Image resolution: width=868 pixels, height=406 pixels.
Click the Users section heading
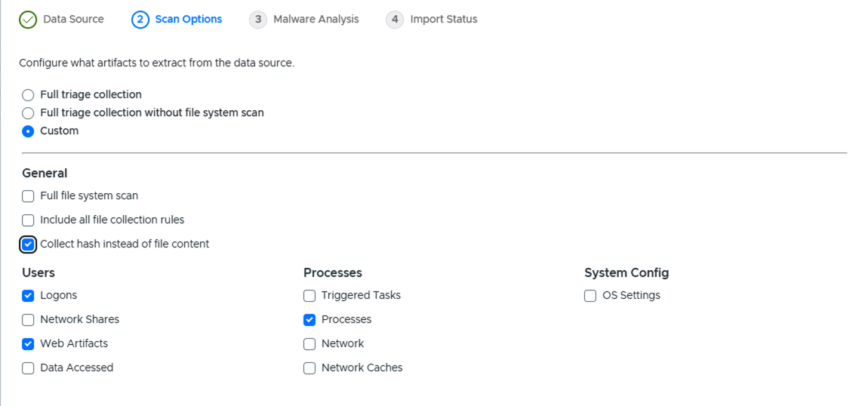pos(38,272)
